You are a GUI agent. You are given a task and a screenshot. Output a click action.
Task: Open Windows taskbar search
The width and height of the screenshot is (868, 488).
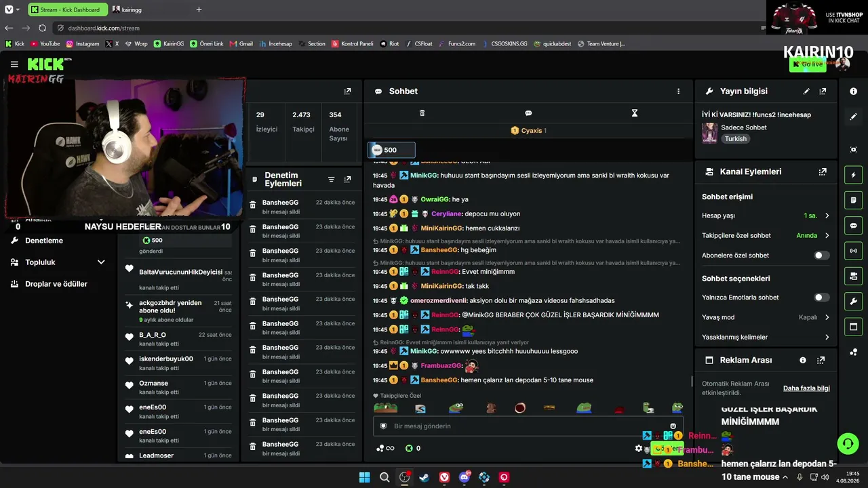click(384, 477)
